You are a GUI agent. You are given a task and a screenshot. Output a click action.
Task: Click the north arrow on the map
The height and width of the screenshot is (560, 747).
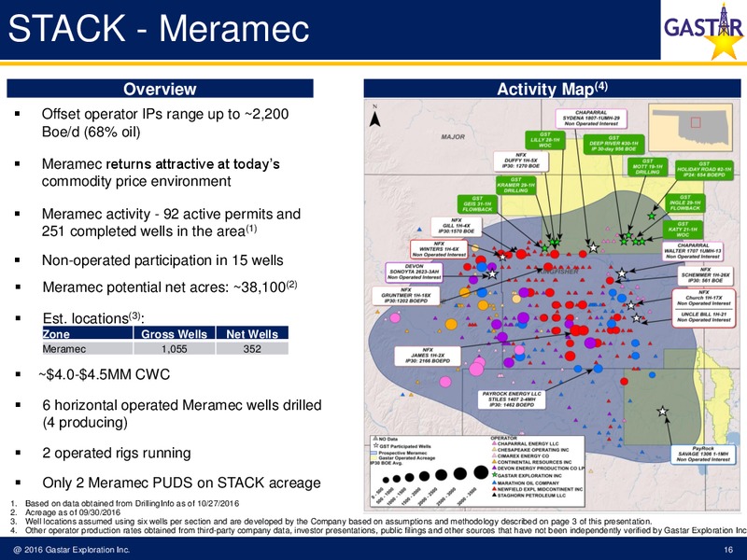tap(375, 116)
